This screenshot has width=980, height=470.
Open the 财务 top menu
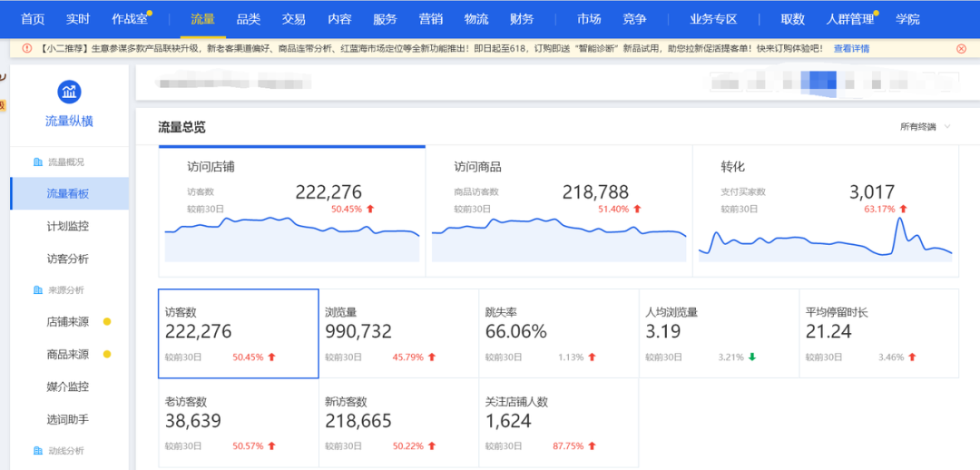(522, 19)
